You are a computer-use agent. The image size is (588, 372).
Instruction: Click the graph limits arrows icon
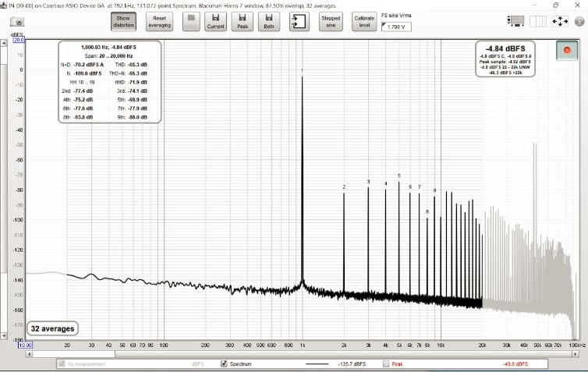(x=560, y=22)
